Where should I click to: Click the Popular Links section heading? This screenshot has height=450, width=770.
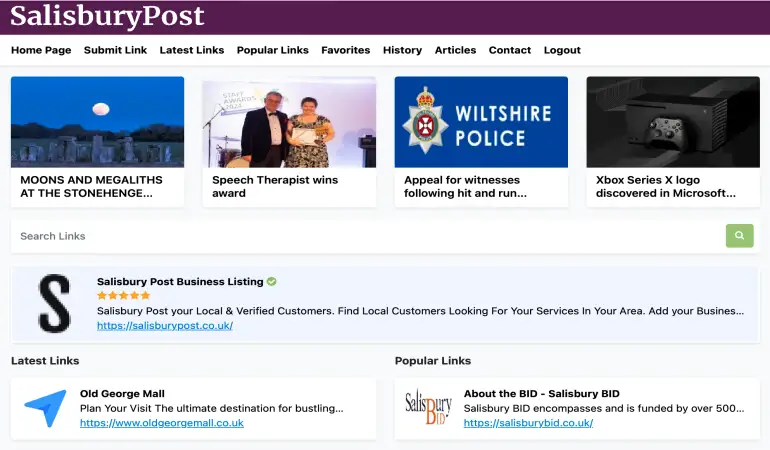(x=433, y=361)
